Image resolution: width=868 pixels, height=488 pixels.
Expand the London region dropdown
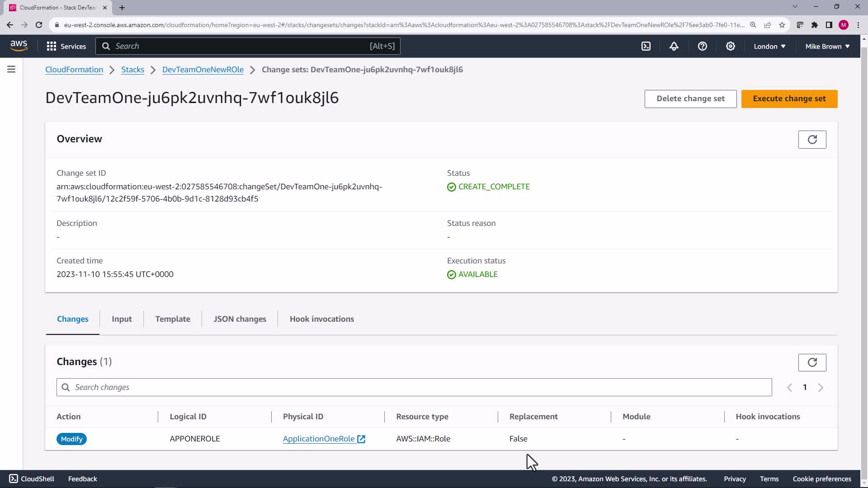click(x=769, y=46)
